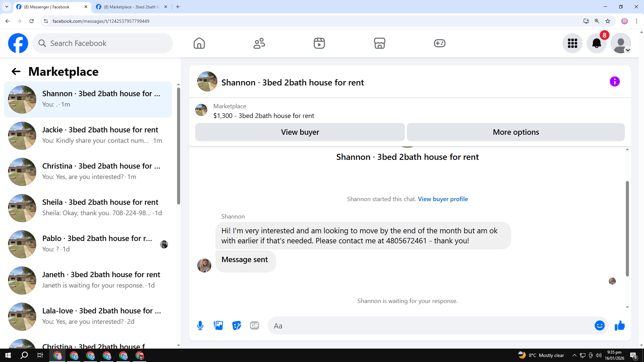Show the Windows system tray hidden icons
Image resolution: width=644 pixels, height=362 pixels.
[574, 355]
